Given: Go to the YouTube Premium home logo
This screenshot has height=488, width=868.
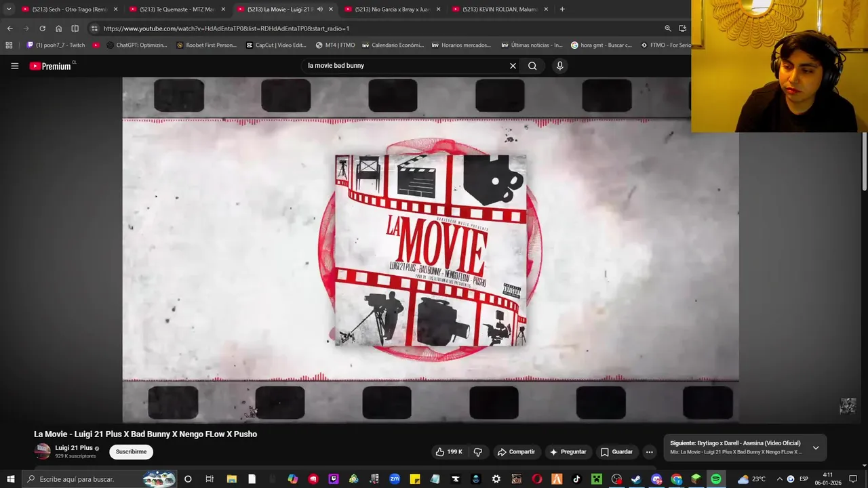Looking at the screenshot, I should click(x=50, y=66).
